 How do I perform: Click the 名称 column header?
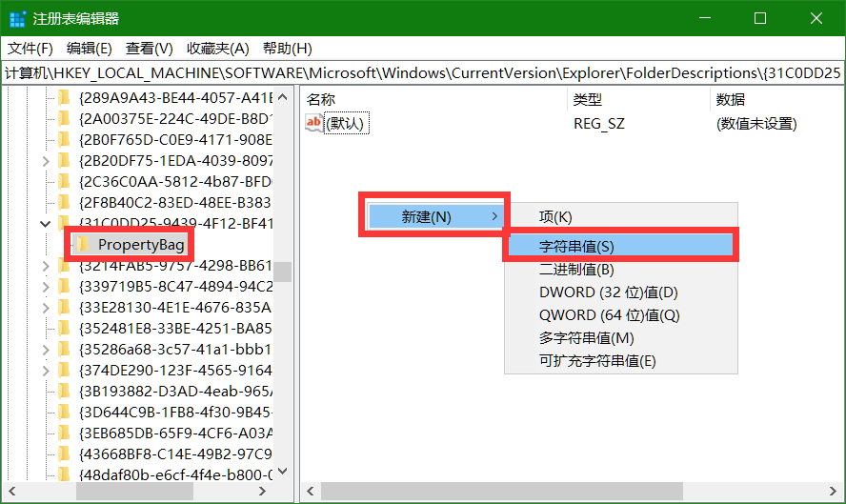coord(322,99)
